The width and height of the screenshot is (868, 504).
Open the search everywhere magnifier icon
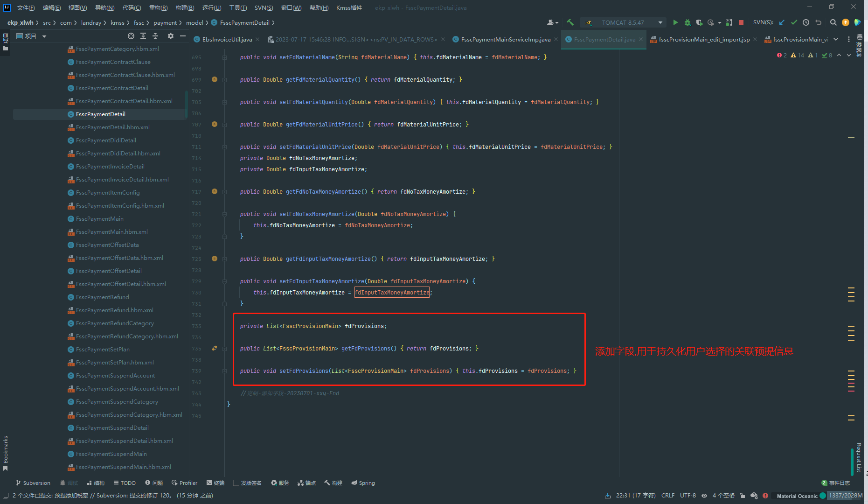[x=833, y=22]
